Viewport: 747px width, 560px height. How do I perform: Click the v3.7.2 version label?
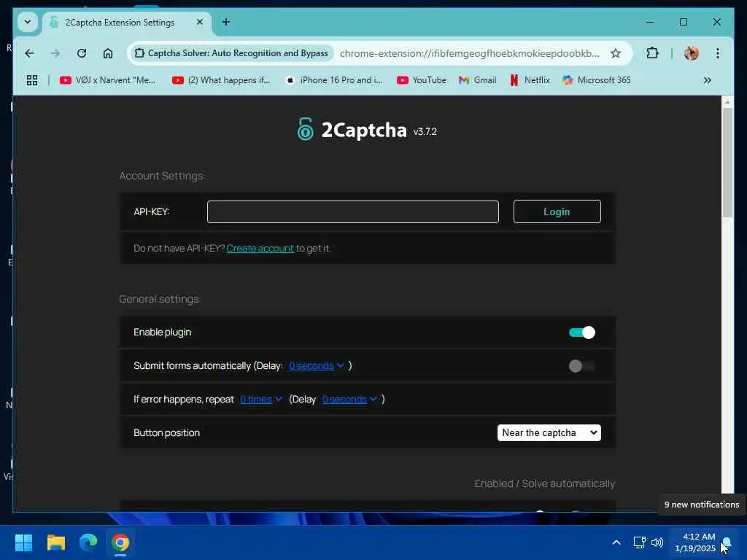coord(425,131)
